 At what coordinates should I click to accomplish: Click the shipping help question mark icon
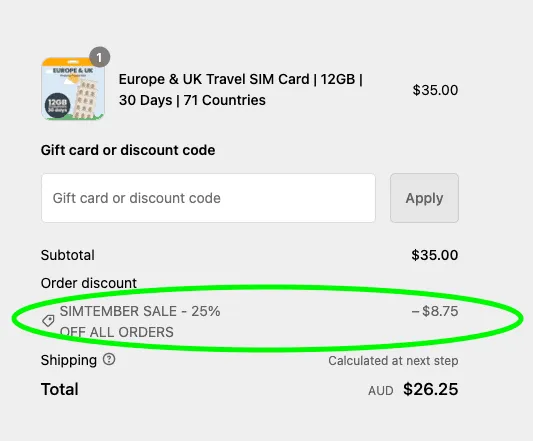click(109, 359)
